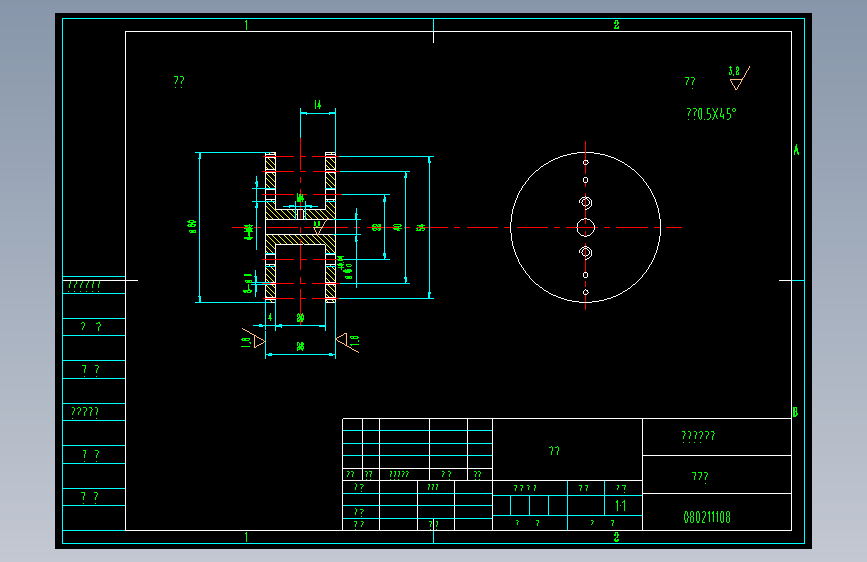Image resolution: width=867 pixels, height=562 pixels.
Task: Select the drawing number 080211108 in title block
Action: pos(707,517)
